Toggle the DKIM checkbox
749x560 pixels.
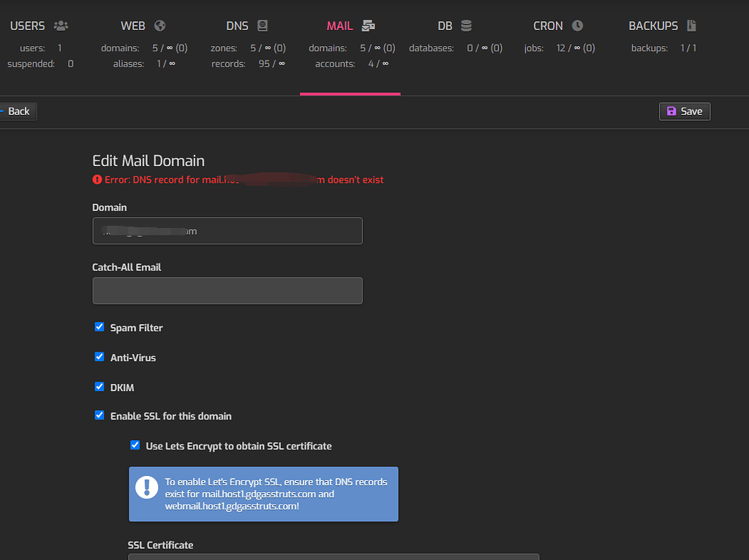click(x=99, y=387)
